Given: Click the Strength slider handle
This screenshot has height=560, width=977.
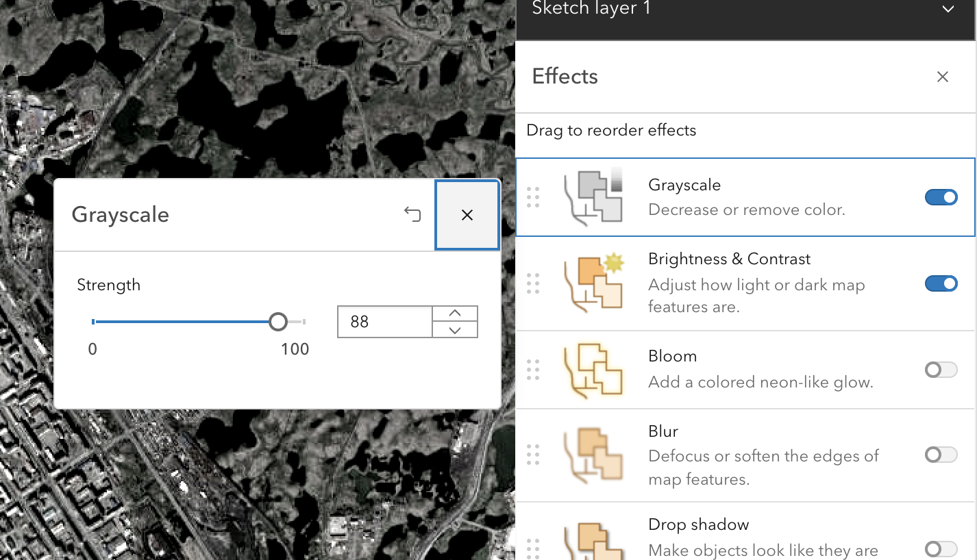Looking at the screenshot, I should coord(277,322).
